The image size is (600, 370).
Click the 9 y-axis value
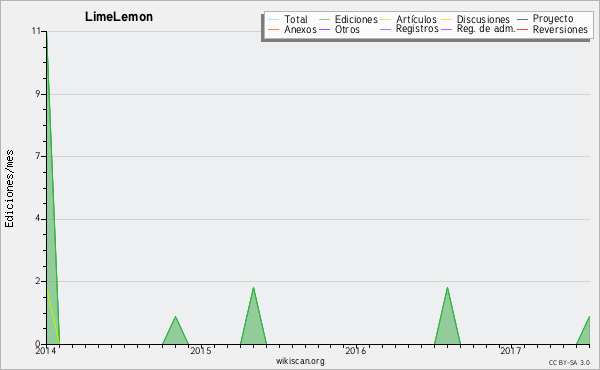tap(38, 94)
